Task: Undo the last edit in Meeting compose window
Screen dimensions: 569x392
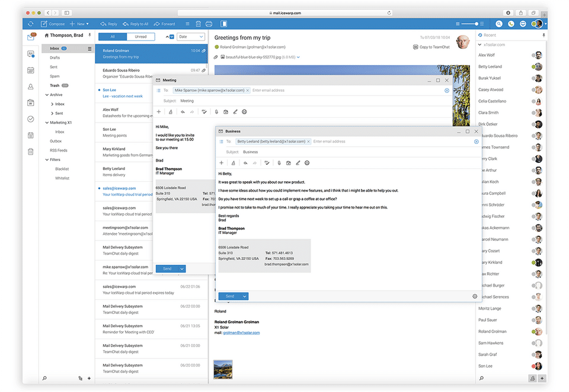Action: 183,112
